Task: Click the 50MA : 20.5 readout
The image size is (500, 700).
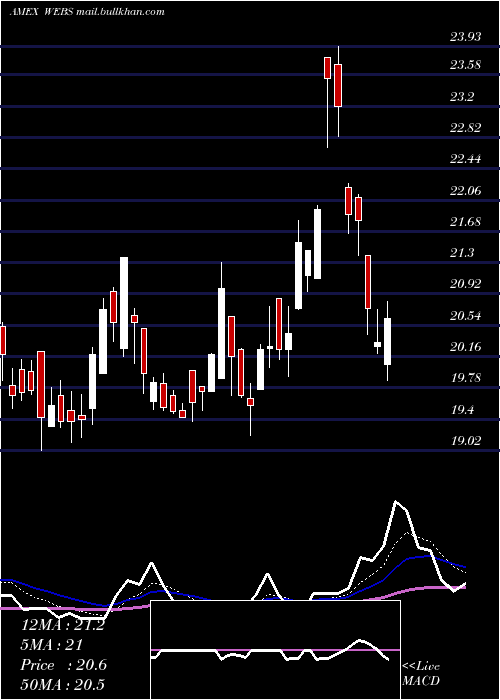Action: [x=62, y=684]
